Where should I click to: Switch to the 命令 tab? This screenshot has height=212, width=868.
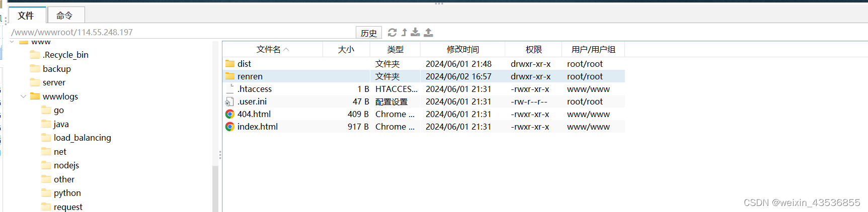coord(65,15)
